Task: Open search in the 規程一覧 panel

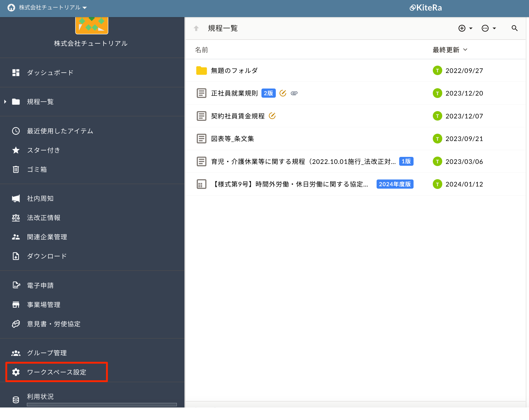Action: [514, 28]
